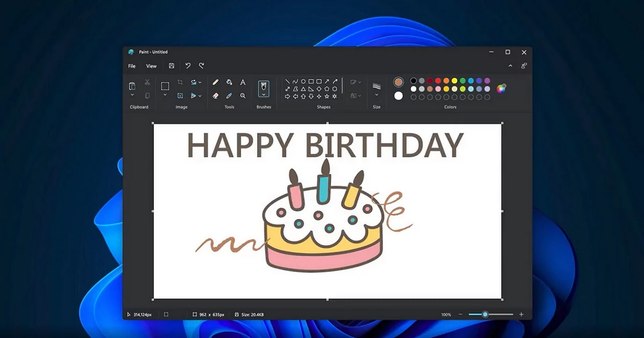644x338 pixels.
Task: Open the Rotate options dropdown
Action: (200, 82)
